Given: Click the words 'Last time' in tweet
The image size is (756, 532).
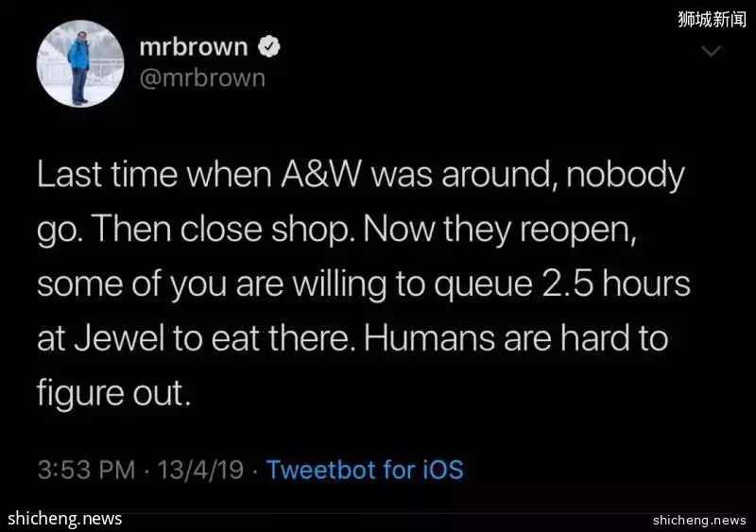Looking at the screenshot, I should pyautogui.click(x=107, y=174).
